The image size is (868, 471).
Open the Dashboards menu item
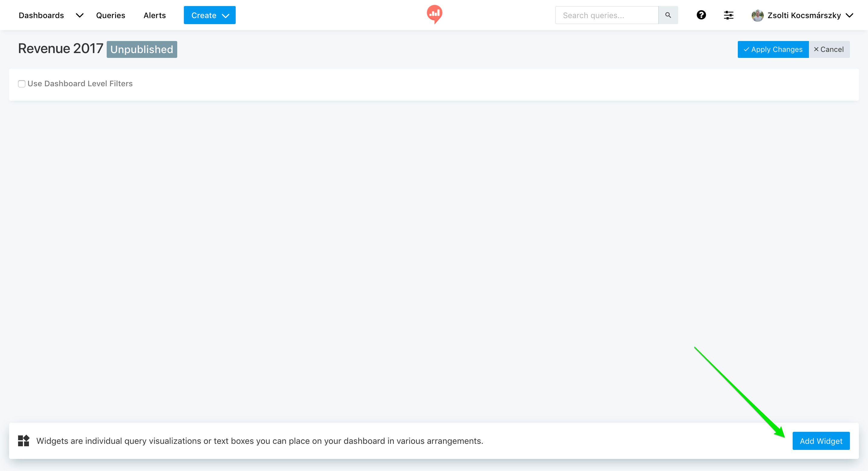point(41,15)
